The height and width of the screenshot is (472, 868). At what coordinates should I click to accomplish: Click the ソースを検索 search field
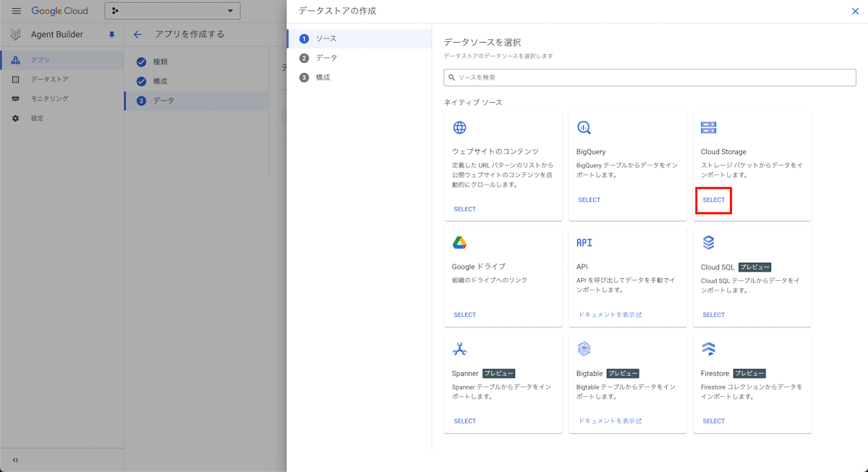pyautogui.click(x=650, y=77)
